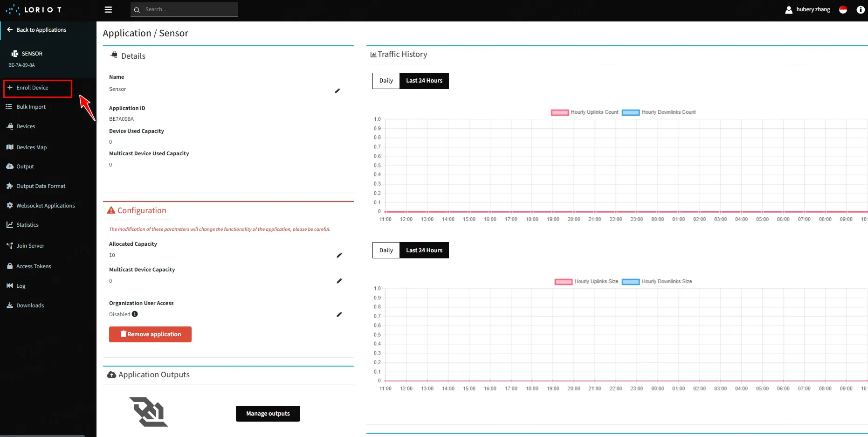Click Remove application button
868x437 pixels.
coord(150,334)
